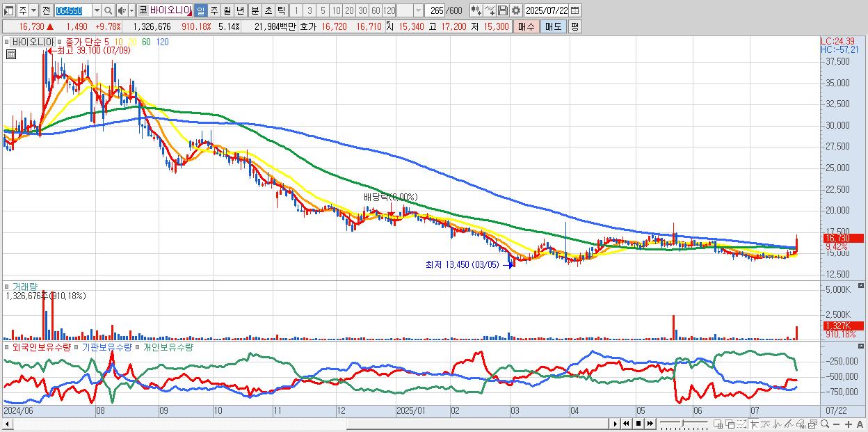Click the add chart pane icon
Viewport: 868px width, 432px height.
(x=718, y=424)
